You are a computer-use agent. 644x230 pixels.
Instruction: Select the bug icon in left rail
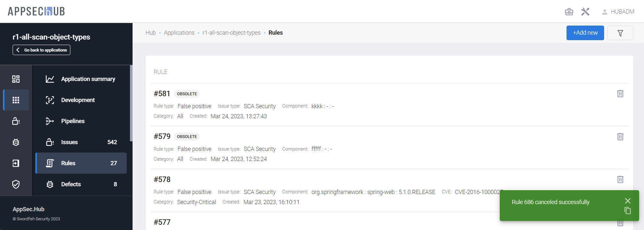pos(16,142)
